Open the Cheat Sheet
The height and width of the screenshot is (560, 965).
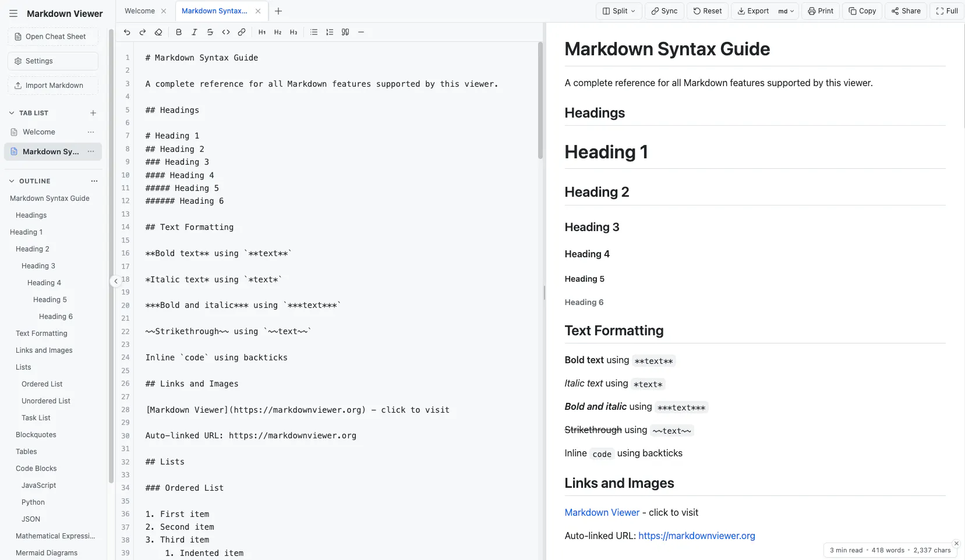(53, 37)
